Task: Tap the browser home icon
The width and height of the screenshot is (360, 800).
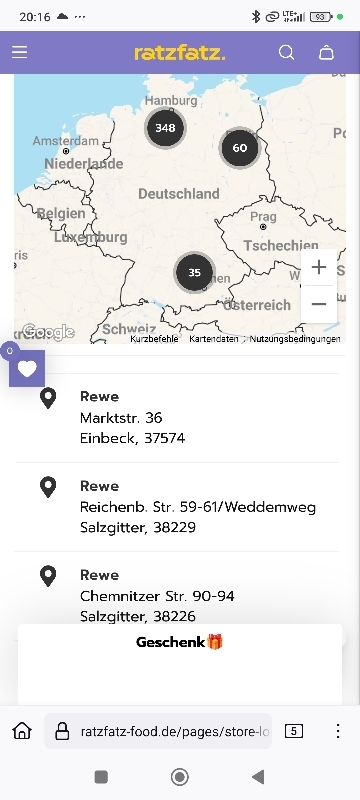Action: click(x=22, y=731)
